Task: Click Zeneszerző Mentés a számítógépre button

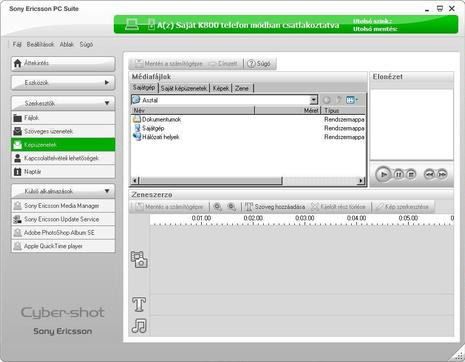Action: click(169, 207)
